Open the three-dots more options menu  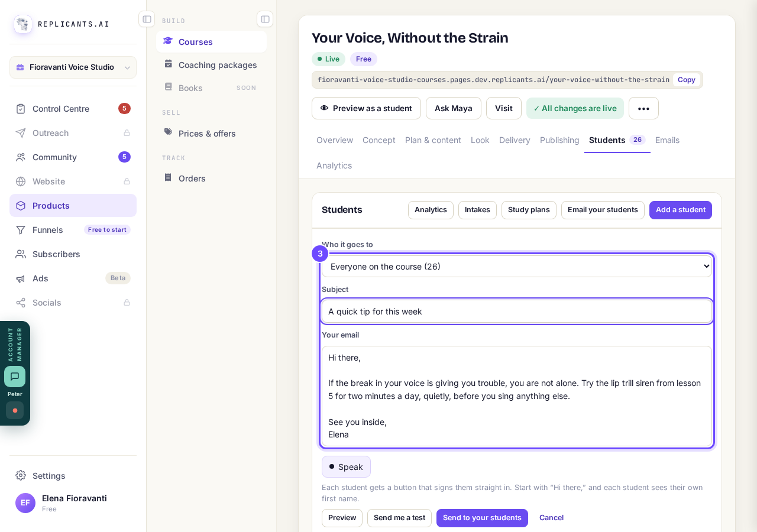click(x=643, y=108)
